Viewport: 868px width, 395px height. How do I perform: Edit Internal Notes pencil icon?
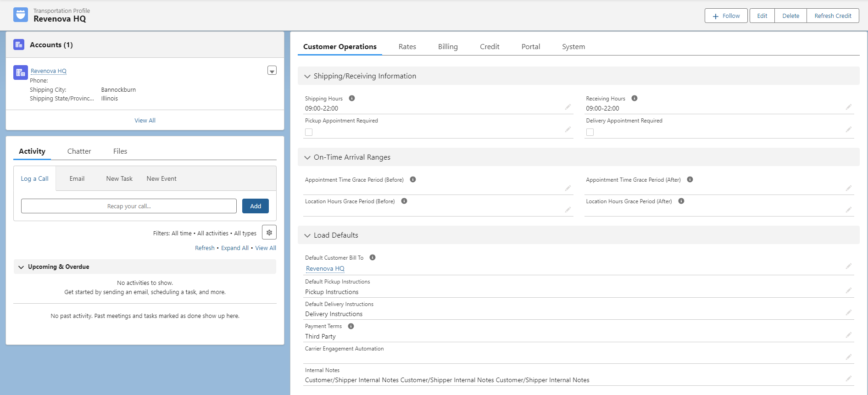[849, 378]
